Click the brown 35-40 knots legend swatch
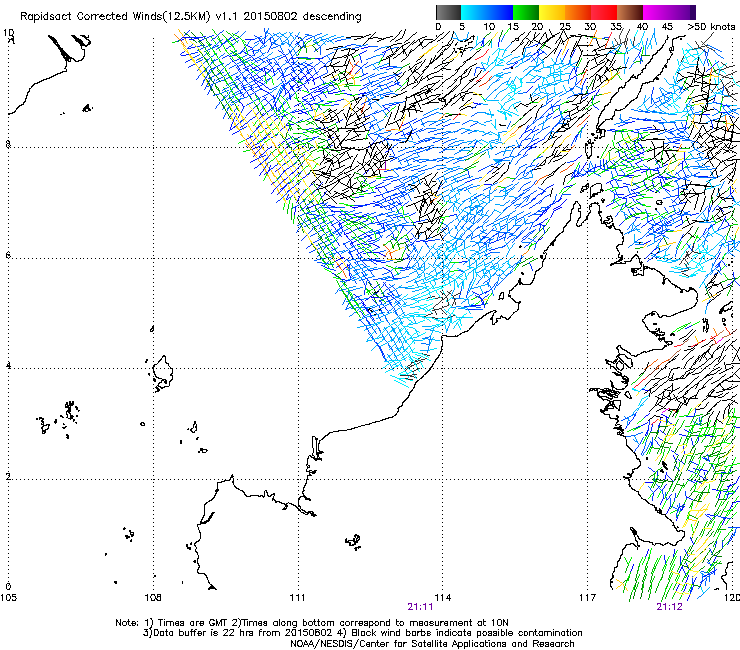Image resolution: width=740 pixels, height=650 pixels. pos(630,12)
